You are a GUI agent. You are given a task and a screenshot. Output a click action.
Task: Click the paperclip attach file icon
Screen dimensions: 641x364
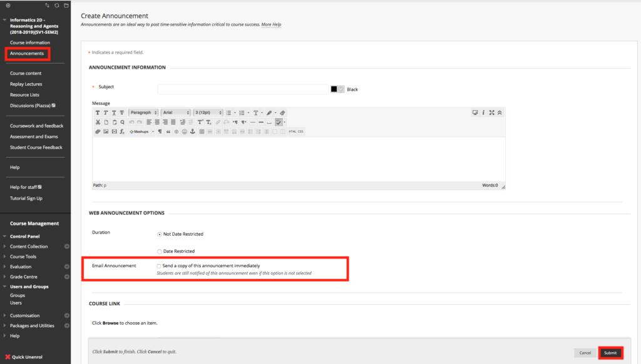(98, 131)
